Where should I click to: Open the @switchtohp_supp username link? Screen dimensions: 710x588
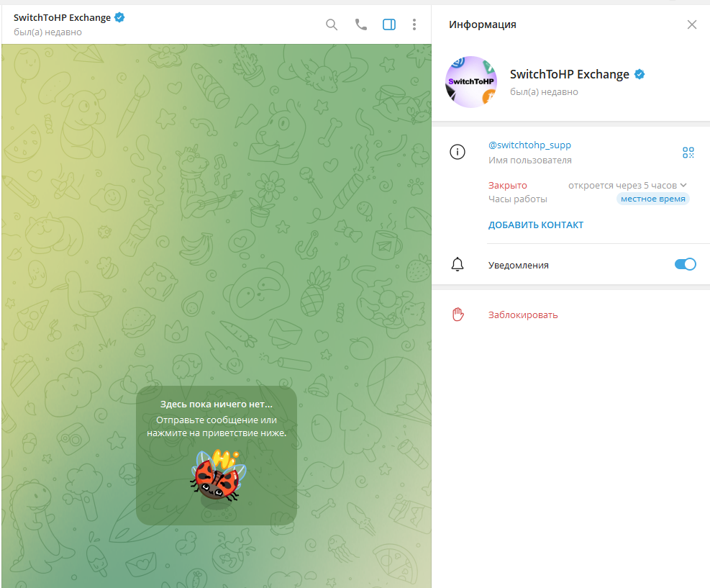coord(529,145)
